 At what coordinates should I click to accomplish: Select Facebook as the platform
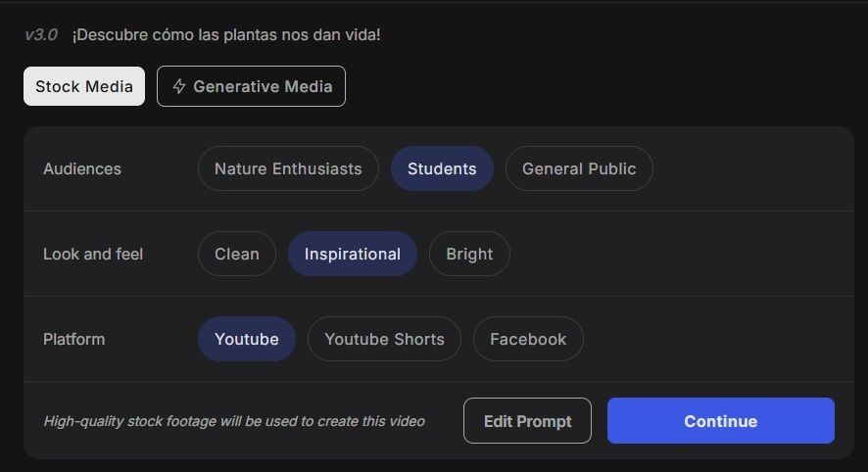click(528, 339)
